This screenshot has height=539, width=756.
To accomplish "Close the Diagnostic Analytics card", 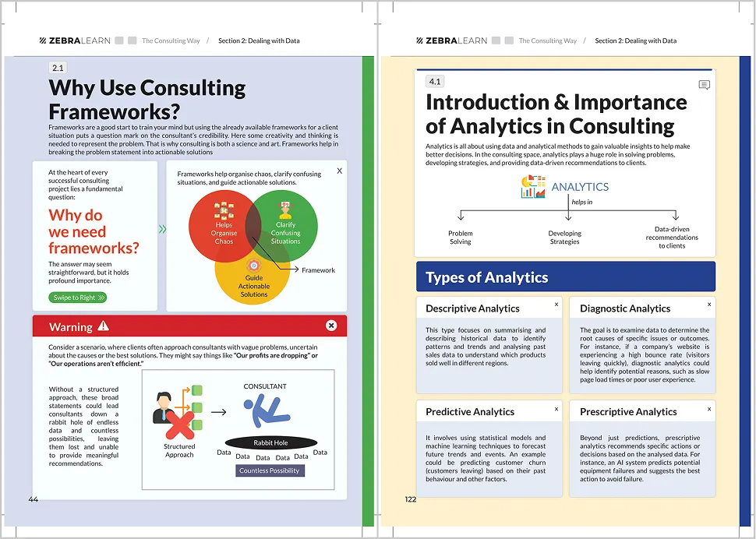I will [x=709, y=305].
